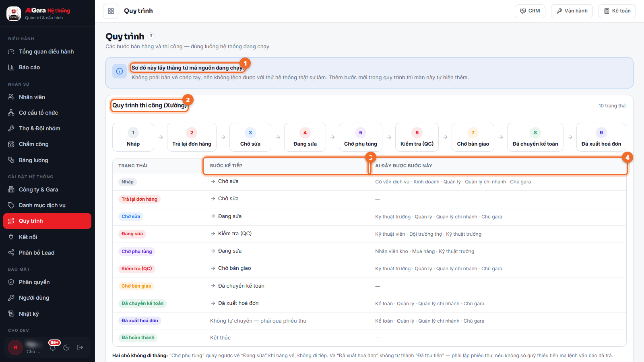Click the Nhật ký log icon
644x362 pixels.
click(x=11, y=314)
